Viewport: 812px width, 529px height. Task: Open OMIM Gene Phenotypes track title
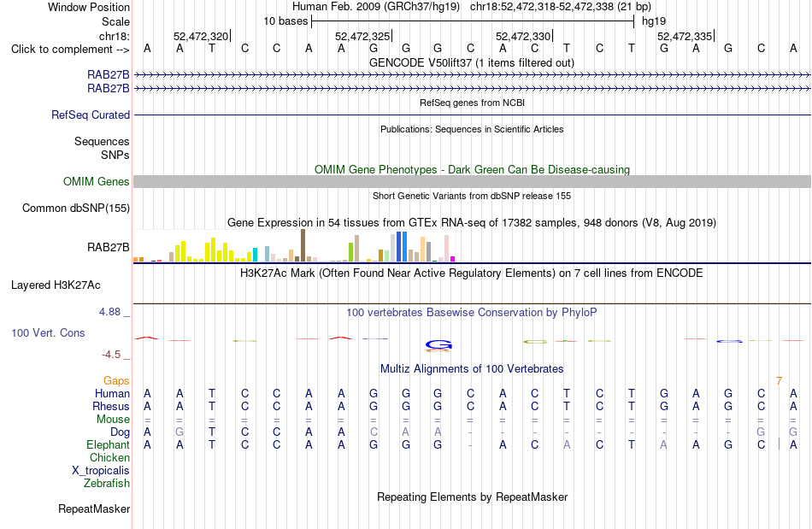[472, 169]
